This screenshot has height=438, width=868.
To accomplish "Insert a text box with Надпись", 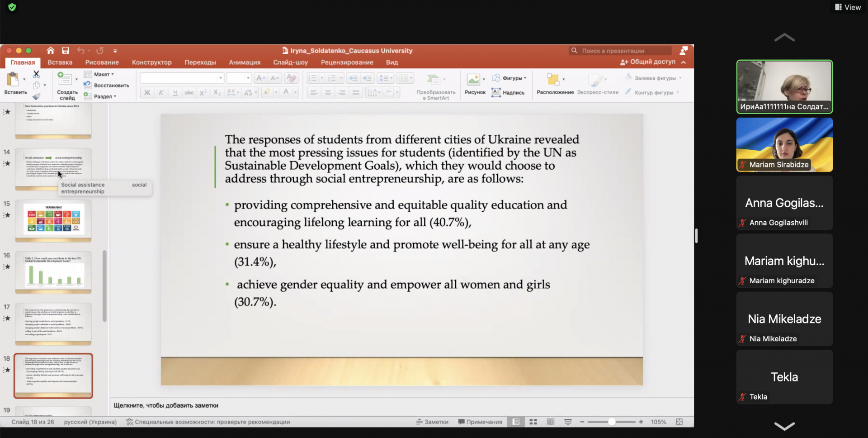I will [x=508, y=92].
